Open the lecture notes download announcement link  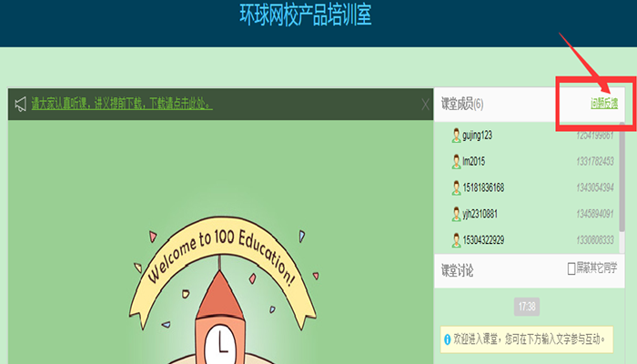point(122,105)
